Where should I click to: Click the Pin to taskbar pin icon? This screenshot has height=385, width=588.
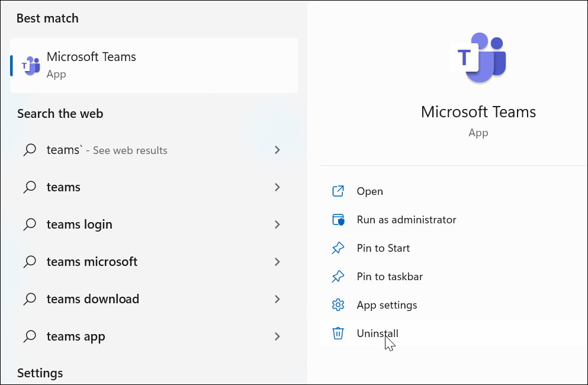pyautogui.click(x=338, y=276)
